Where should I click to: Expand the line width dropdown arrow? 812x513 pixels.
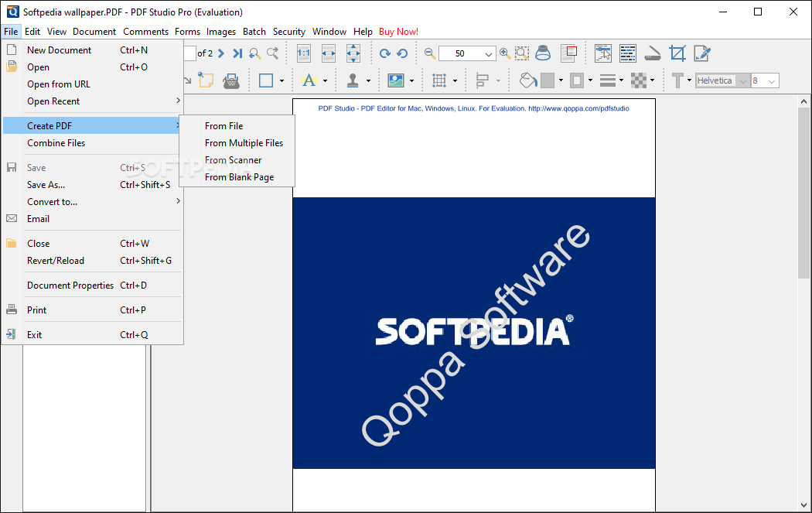click(622, 80)
